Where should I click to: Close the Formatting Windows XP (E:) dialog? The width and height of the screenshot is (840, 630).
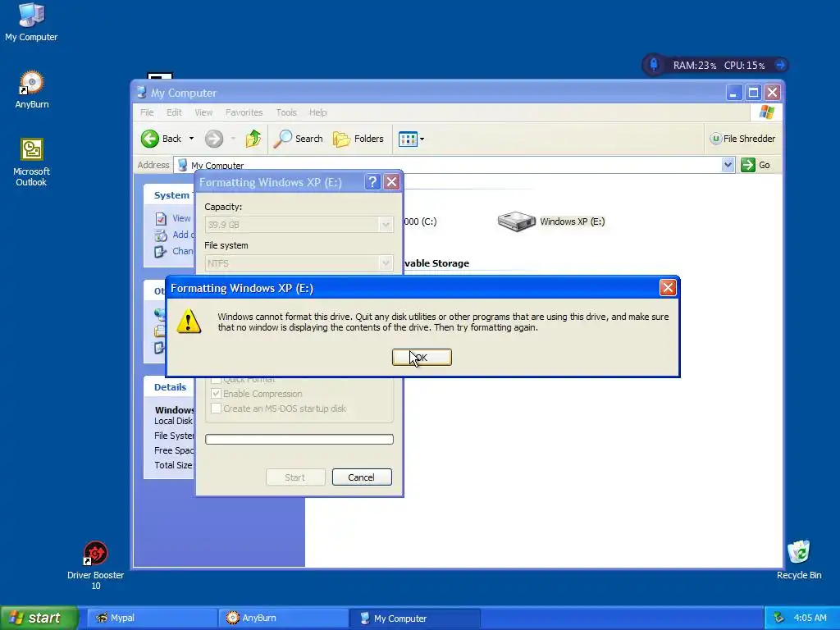391,182
